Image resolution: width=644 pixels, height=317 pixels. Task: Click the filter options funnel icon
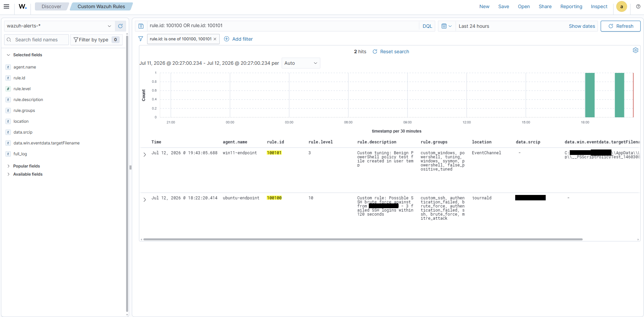[x=141, y=39]
